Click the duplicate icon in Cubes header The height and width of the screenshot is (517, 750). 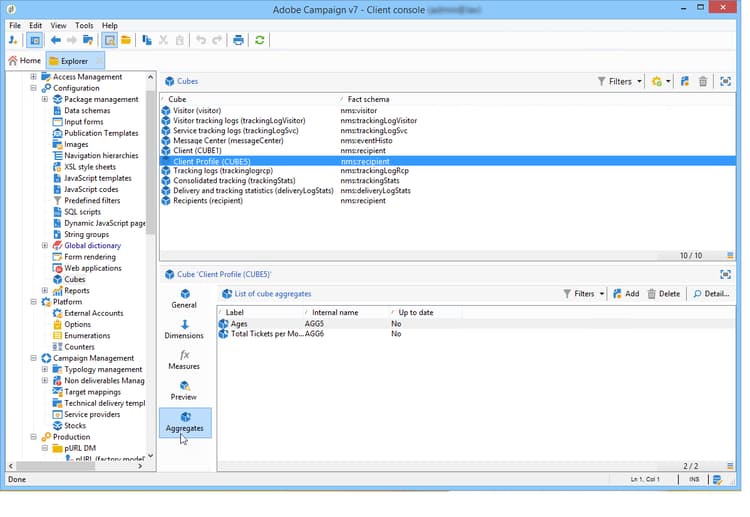685,81
